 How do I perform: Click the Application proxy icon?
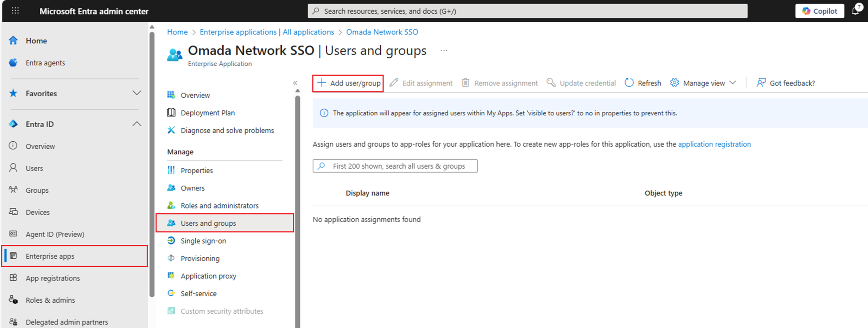point(171,276)
